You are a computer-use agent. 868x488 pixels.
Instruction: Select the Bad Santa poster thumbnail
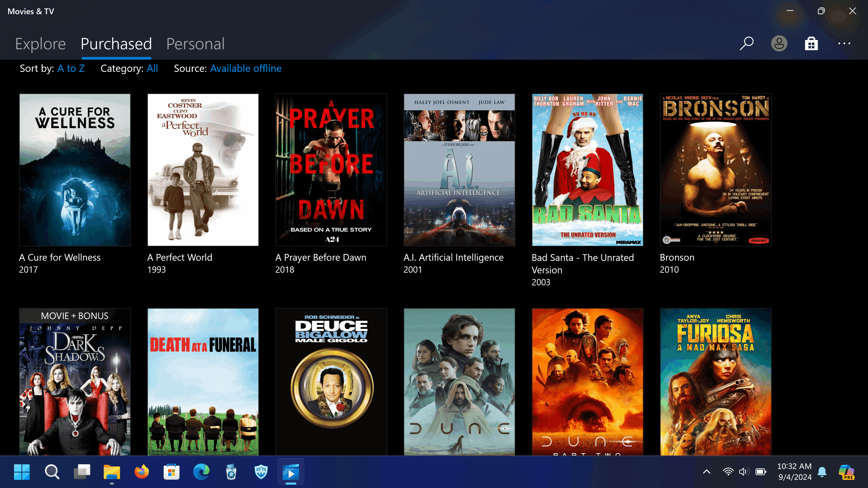pos(587,170)
